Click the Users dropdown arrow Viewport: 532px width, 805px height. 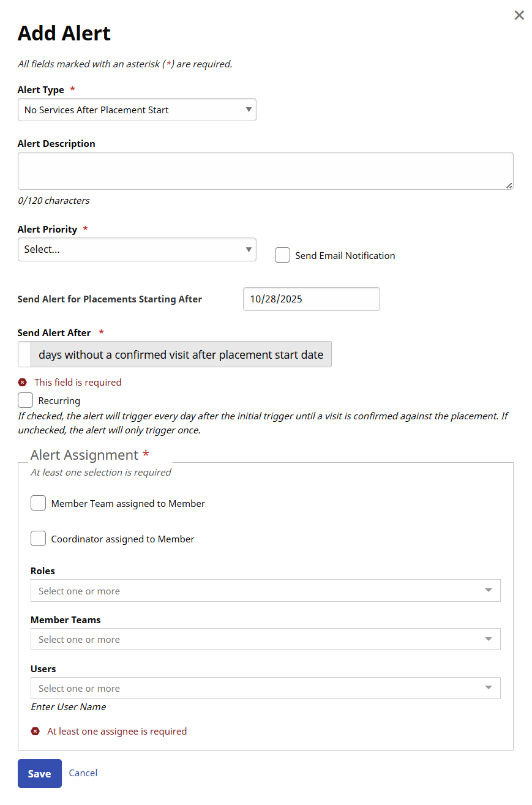point(489,688)
